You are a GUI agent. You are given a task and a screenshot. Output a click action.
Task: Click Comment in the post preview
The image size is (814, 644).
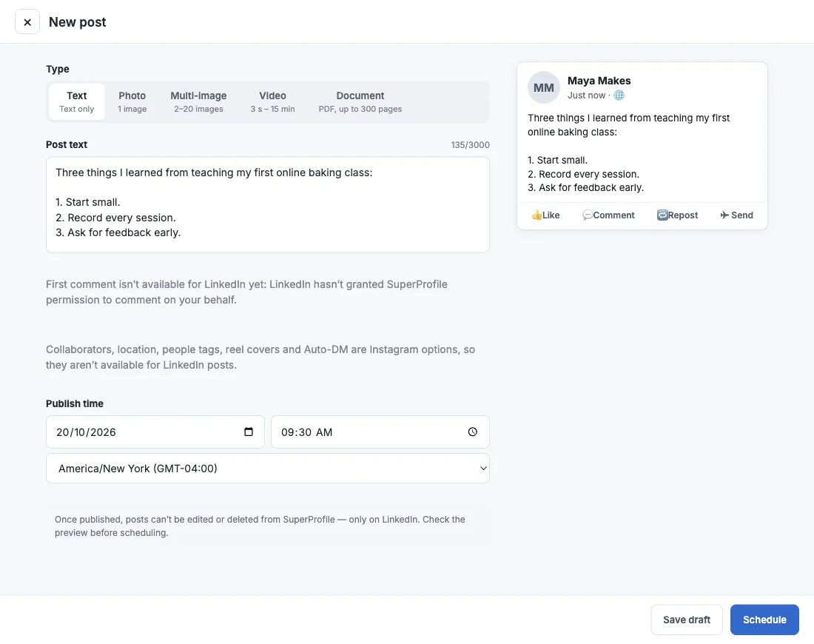[x=608, y=215]
